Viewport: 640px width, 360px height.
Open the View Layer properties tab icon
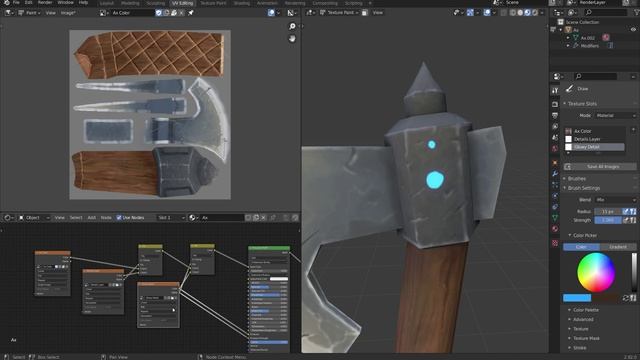tap(555, 127)
